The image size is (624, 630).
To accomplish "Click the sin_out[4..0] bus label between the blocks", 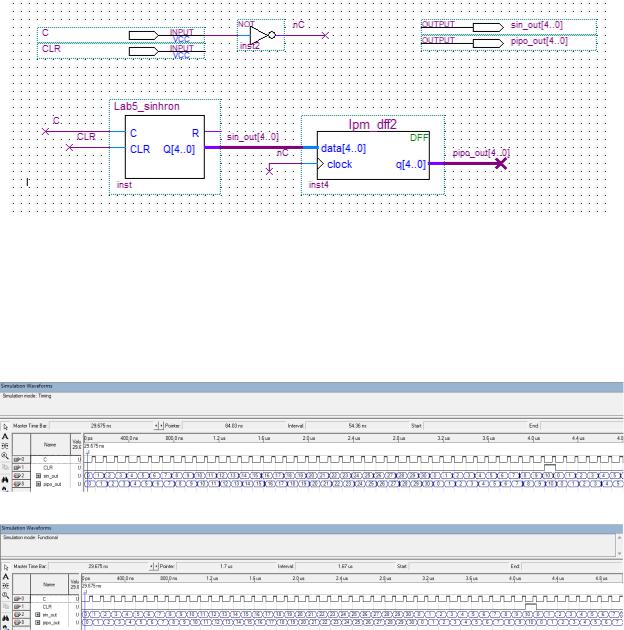I will coord(253,137).
